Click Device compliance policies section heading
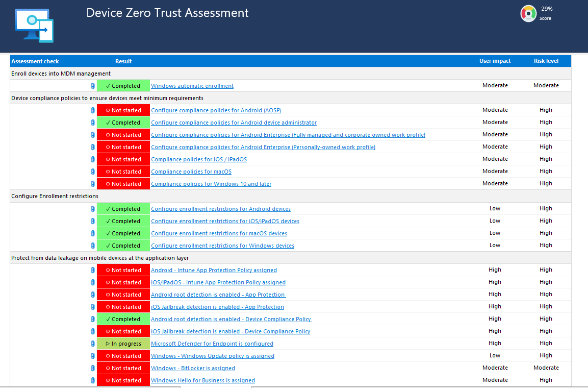 coord(107,99)
